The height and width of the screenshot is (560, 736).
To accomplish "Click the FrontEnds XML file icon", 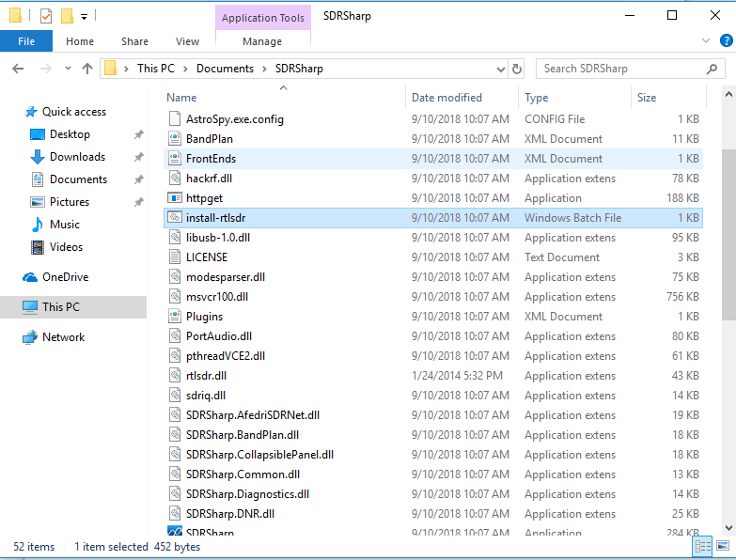I will click(175, 158).
